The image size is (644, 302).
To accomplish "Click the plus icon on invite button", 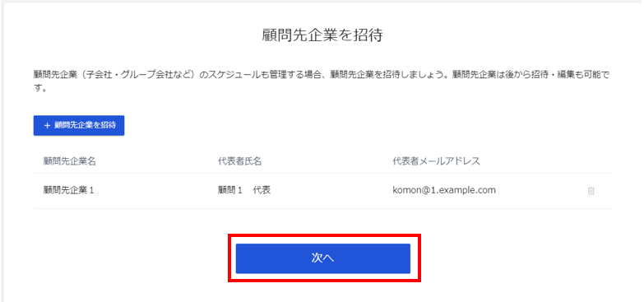I will [x=46, y=126].
